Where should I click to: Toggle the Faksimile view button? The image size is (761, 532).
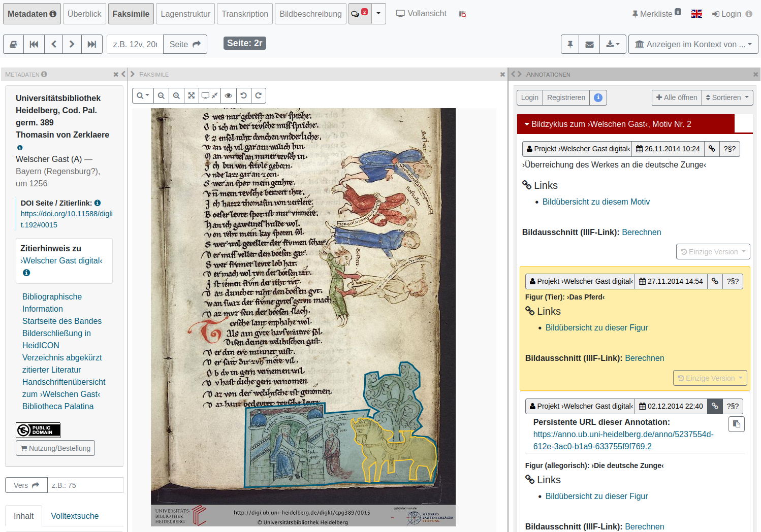pyautogui.click(x=131, y=14)
